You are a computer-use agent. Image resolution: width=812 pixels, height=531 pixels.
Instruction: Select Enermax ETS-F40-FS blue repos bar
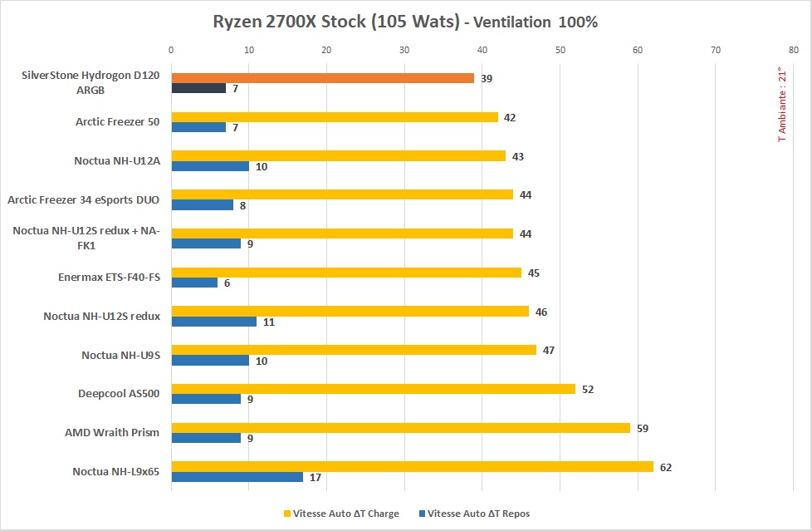click(x=195, y=283)
